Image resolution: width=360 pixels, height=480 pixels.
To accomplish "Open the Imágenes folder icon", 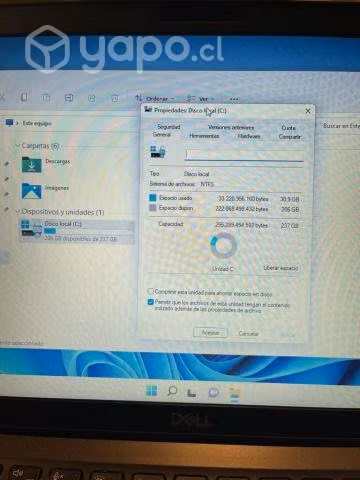I will [x=32, y=191].
